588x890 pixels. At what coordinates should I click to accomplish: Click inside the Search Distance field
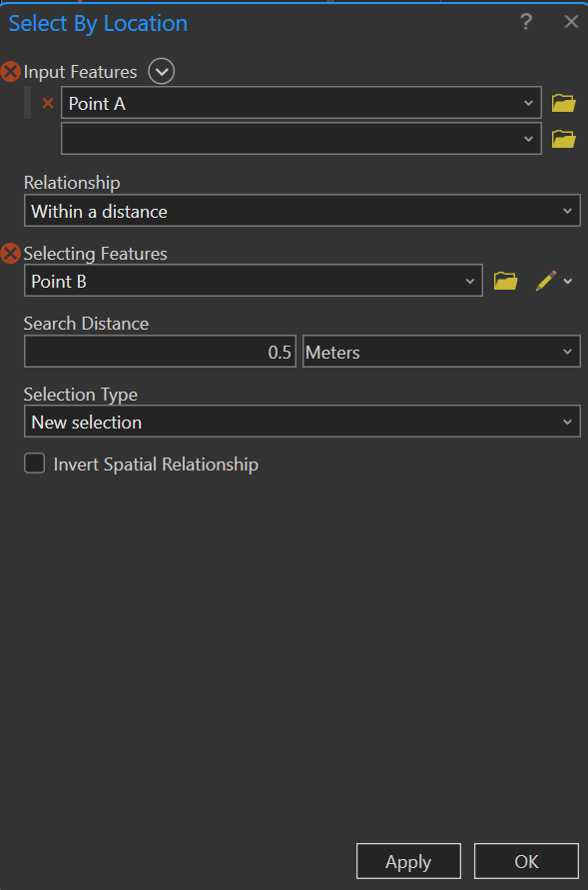coord(160,351)
